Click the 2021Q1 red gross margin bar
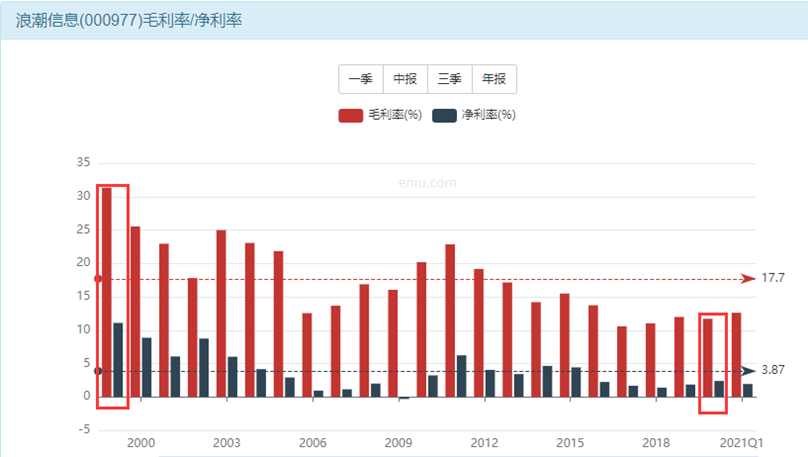This screenshot has height=457, width=808. pos(736,355)
